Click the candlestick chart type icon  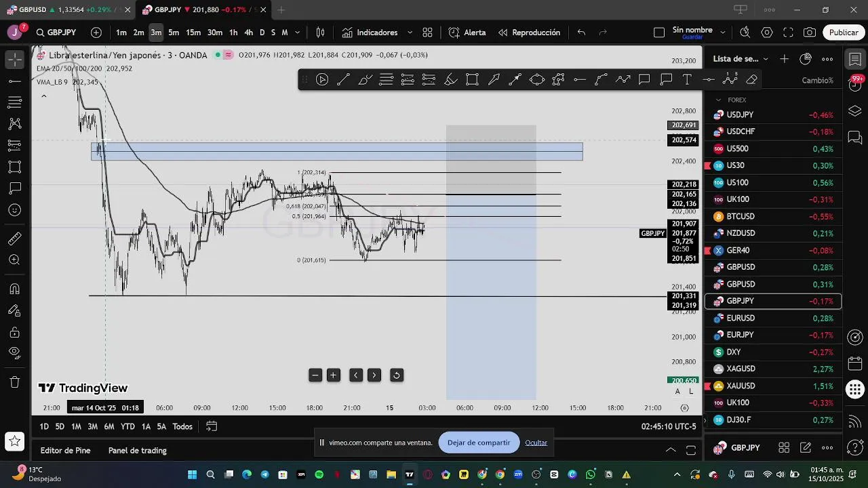[x=320, y=33]
